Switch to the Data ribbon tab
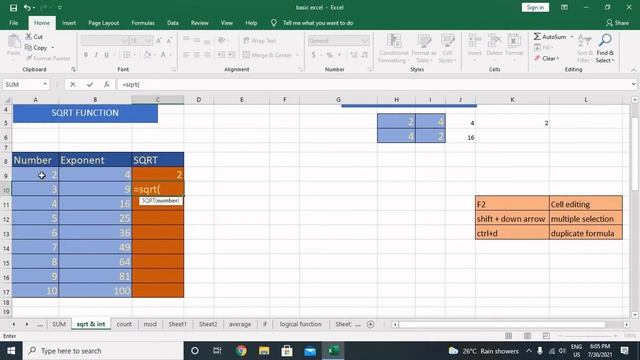The width and height of the screenshot is (640, 360). 173,23
